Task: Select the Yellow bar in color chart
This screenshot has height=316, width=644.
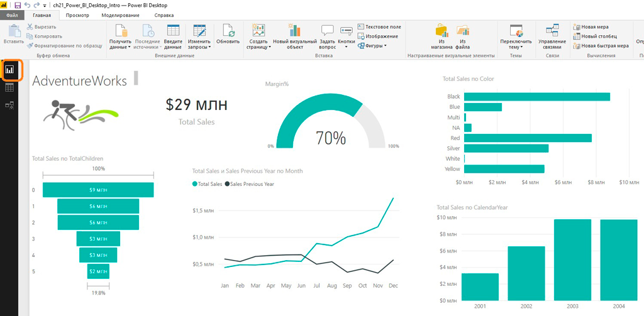Action: point(504,168)
